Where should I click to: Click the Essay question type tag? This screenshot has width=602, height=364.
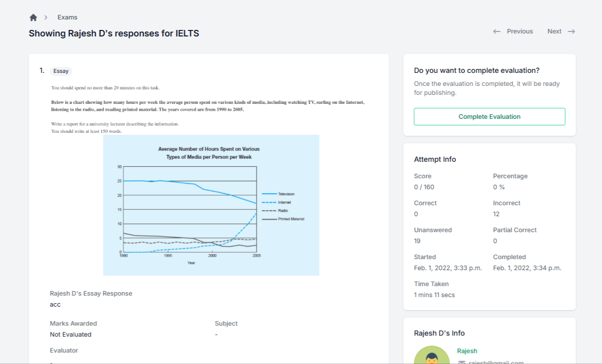(x=61, y=71)
